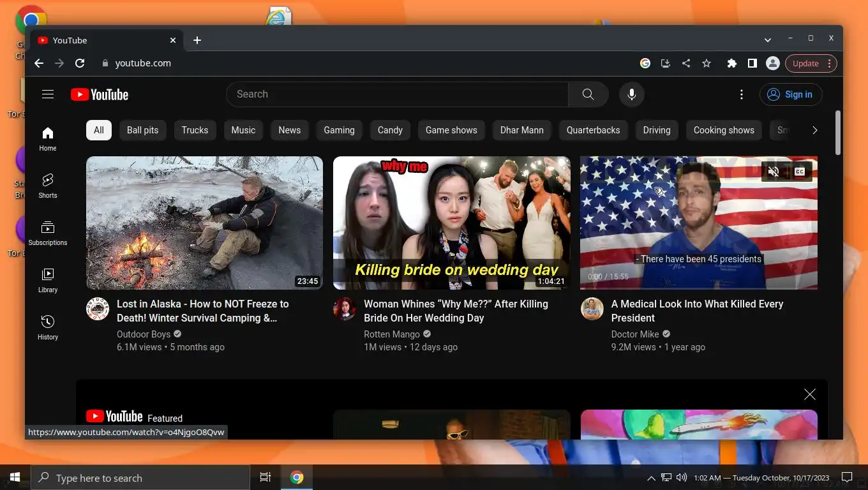
Task: Open Rotten Mango channel avatar
Action: pos(345,309)
